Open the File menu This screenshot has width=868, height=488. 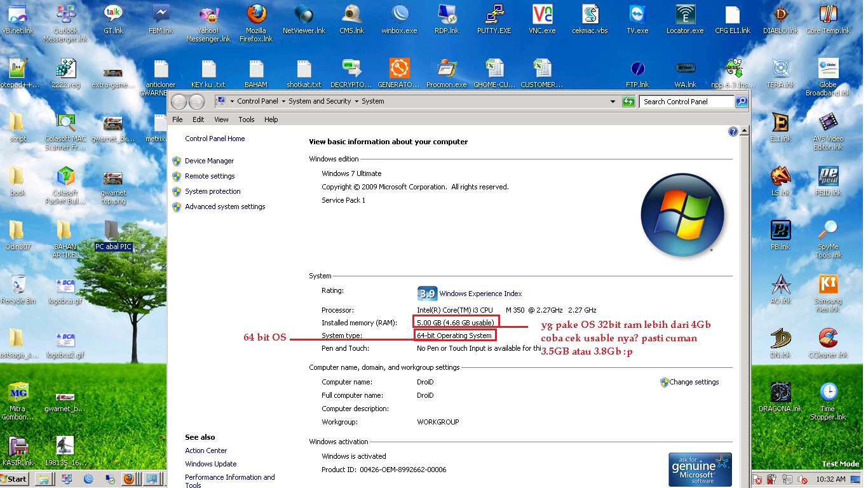(x=178, y=119)
